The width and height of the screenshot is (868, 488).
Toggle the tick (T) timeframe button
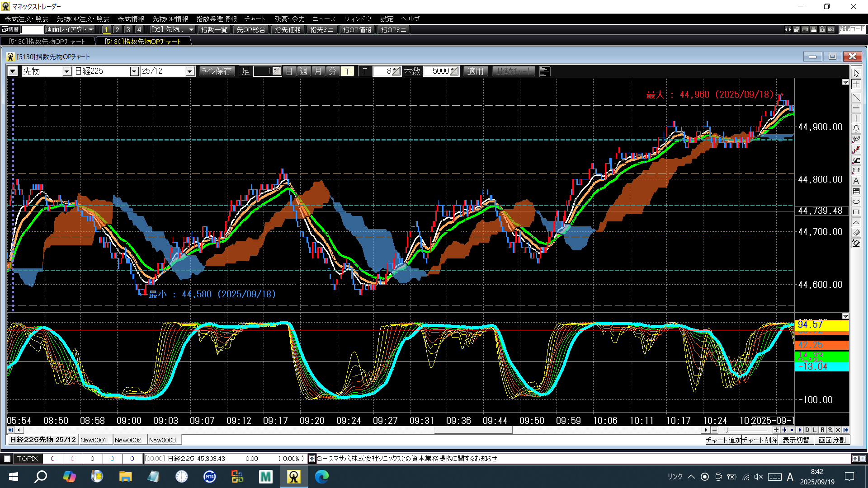coord(347,71)
